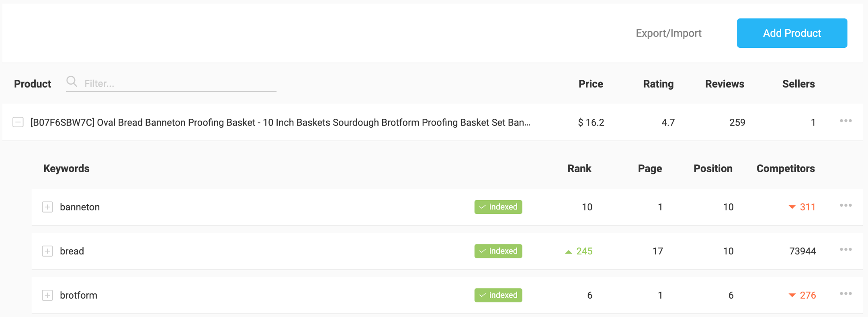This screenshot has height=317, width=868.
Task: Click the indexed status badge for bread
Action: [x=498, y=251]
